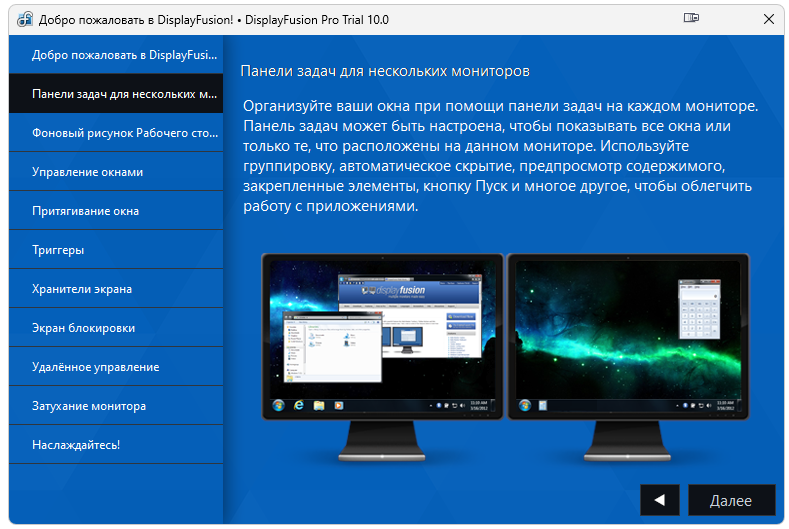The image size is (789, 529).
Task: Click heading Панели задач для нескольких мониторов
Action: (385, 71)
